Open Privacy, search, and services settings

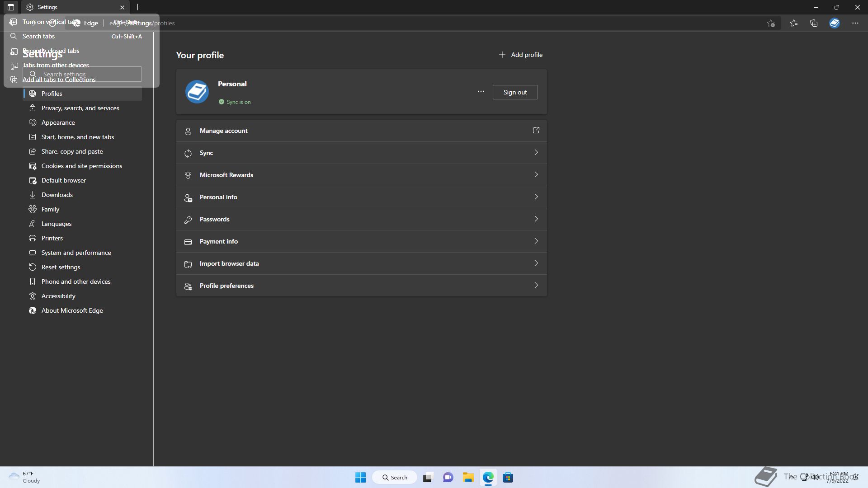click(82, 108)
